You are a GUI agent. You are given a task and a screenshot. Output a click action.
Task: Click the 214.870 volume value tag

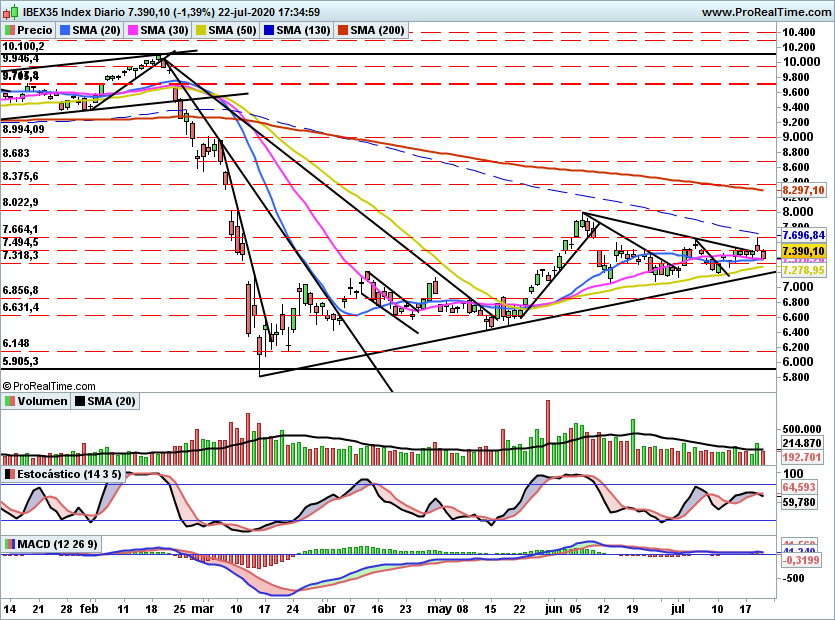pos(801,443)
